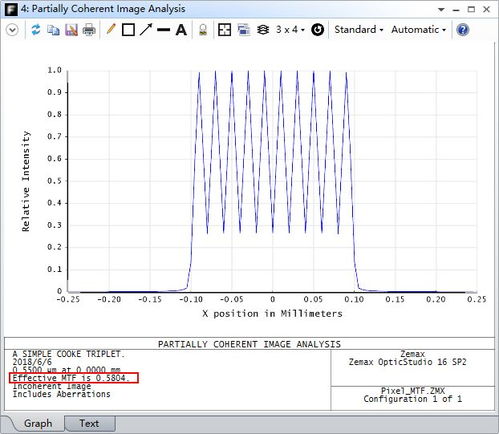499x434 pixels.
Task: Save the graph using the disk icon
Action: point(71,30)
